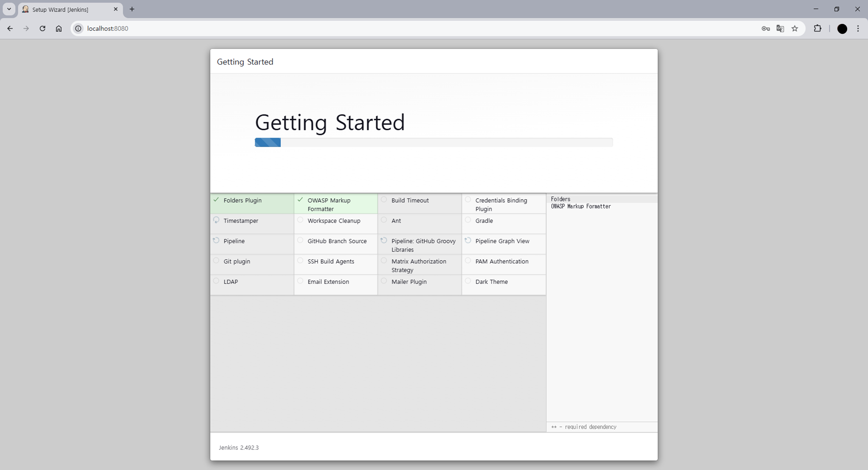Click the Jenkins 2.492.3 version text

point(239,447)
